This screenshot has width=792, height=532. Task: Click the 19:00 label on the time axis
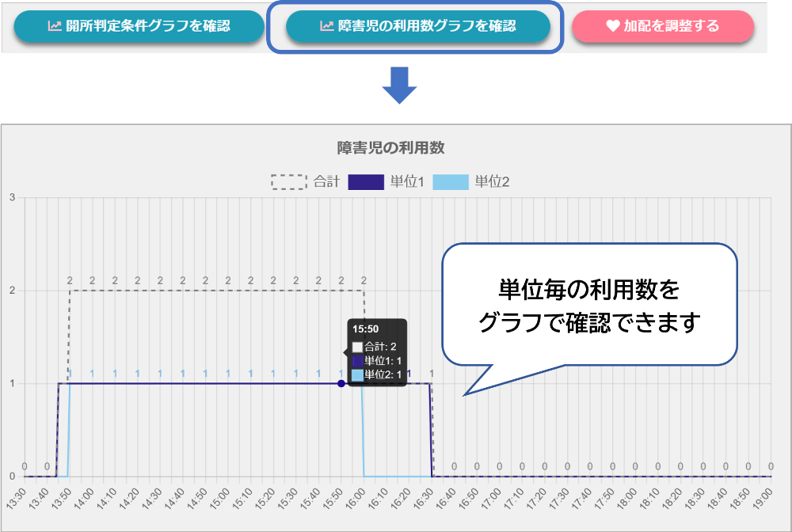(763, 500)
